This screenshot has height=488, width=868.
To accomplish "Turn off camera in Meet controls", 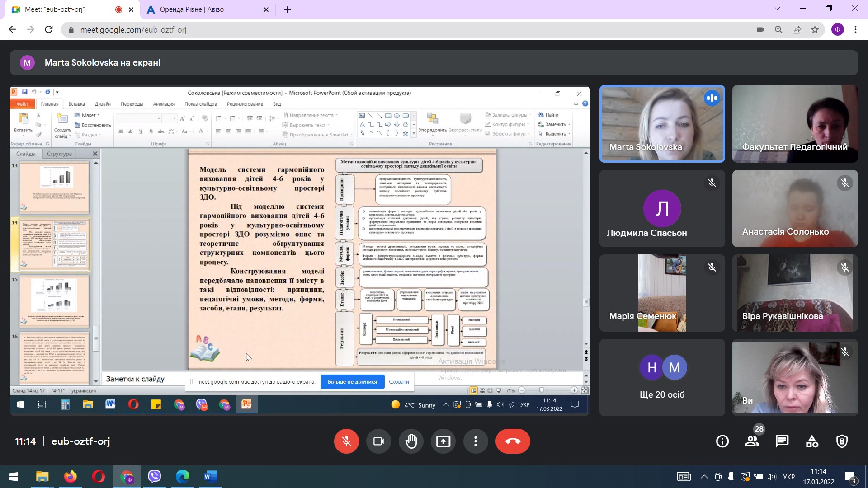I will coord(378,441).
